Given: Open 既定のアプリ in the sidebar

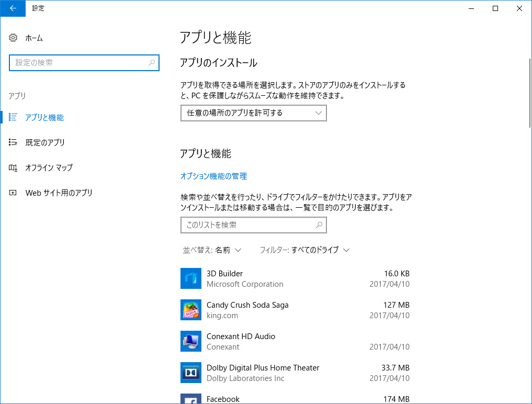Looking at the screenshot, I should click(x=45, y=142).
